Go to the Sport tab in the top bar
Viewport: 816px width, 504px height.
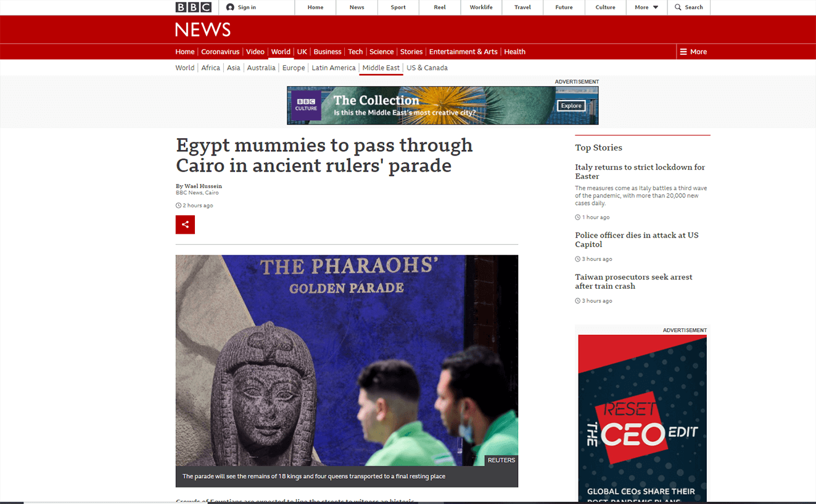pos(398,7)
